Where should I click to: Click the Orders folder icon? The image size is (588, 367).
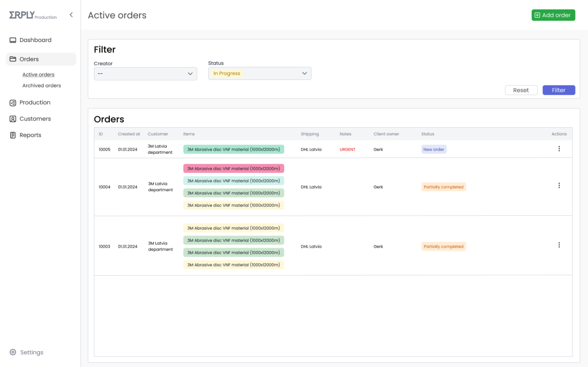[x=13, y=59]
